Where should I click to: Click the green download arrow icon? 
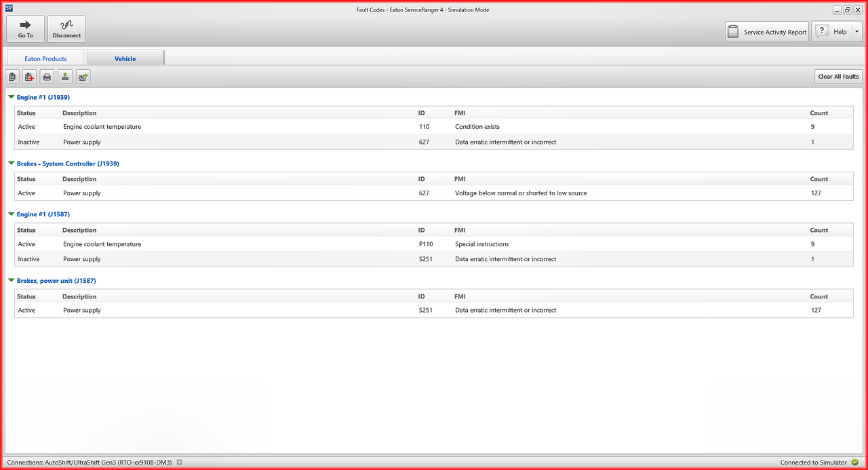[x=64, y=77]
